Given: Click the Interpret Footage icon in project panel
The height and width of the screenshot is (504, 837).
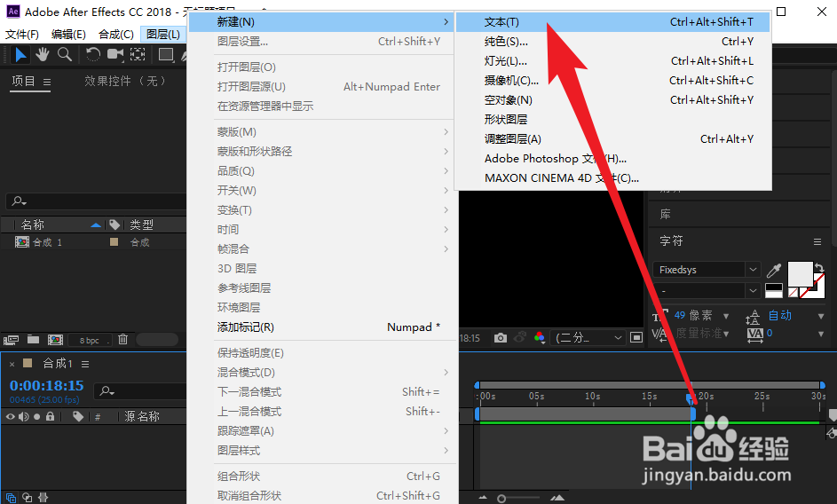Looking at the screenshot, I should pos(12,340).
